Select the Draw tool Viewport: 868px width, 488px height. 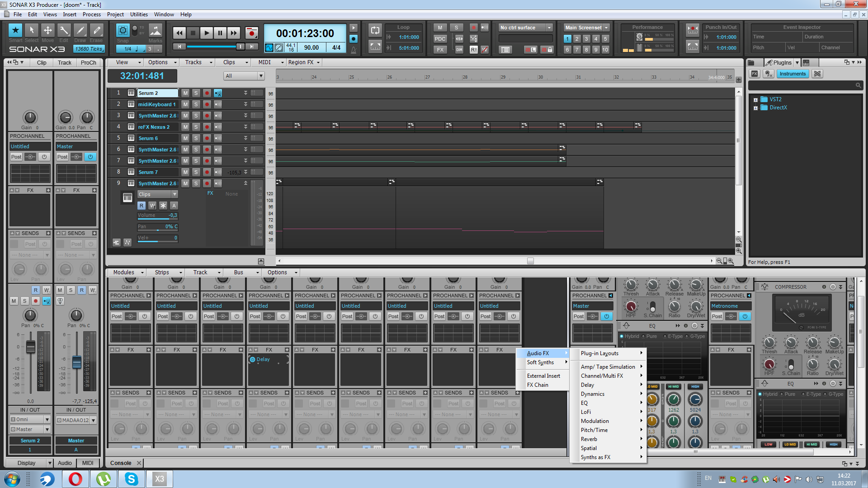pos(80,30)
